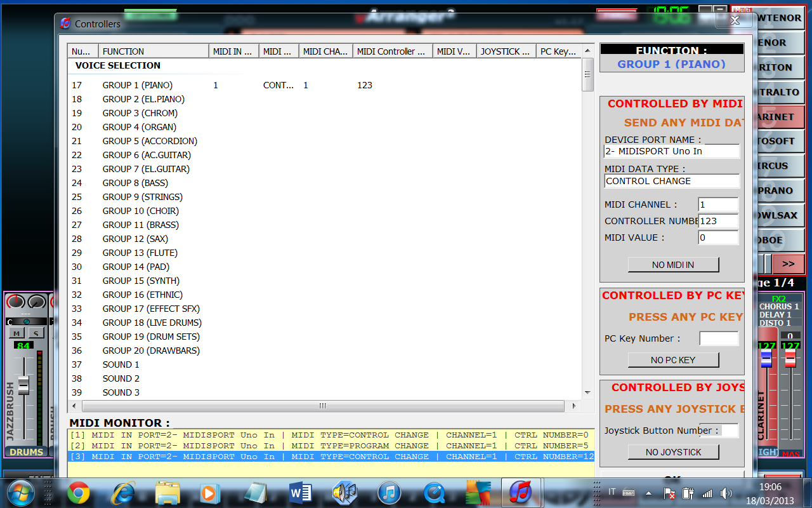The image size is (812, 508).
Task: Select GROUP 4 (ORGAN) row
Action: (x=140, y=127)
